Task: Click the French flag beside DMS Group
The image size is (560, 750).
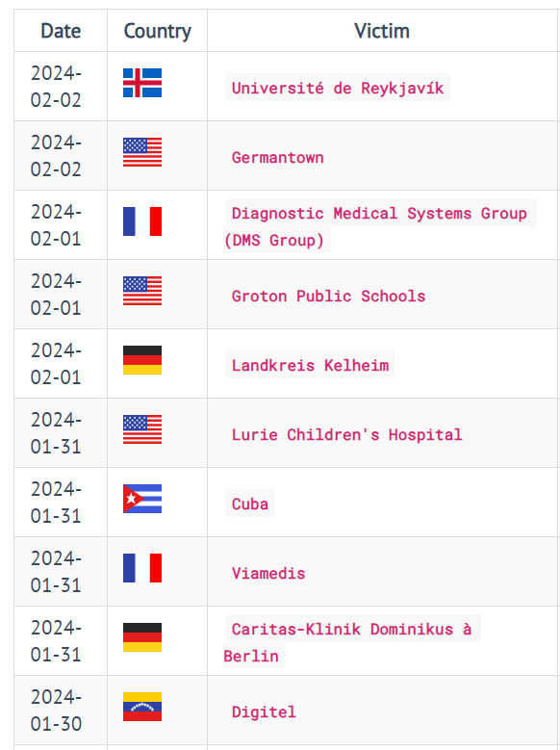Action: pyautogui.click(x=142, y=221)
